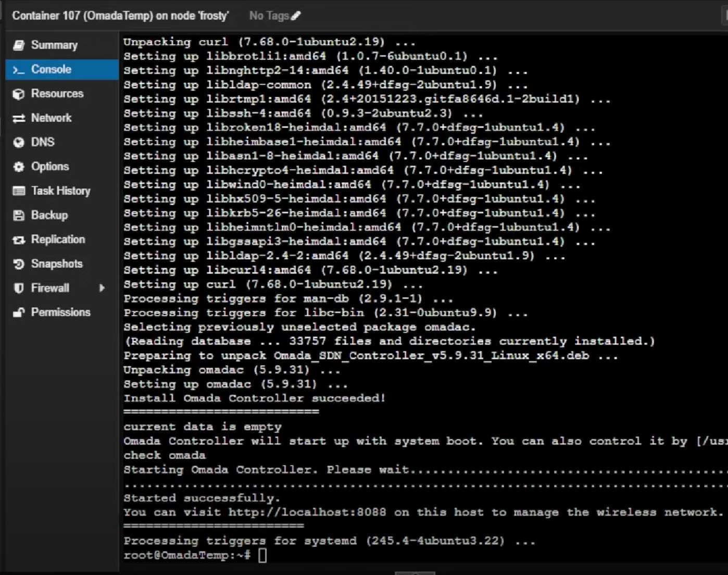Select the Firewall menu entry

click(x=50, y=288)
